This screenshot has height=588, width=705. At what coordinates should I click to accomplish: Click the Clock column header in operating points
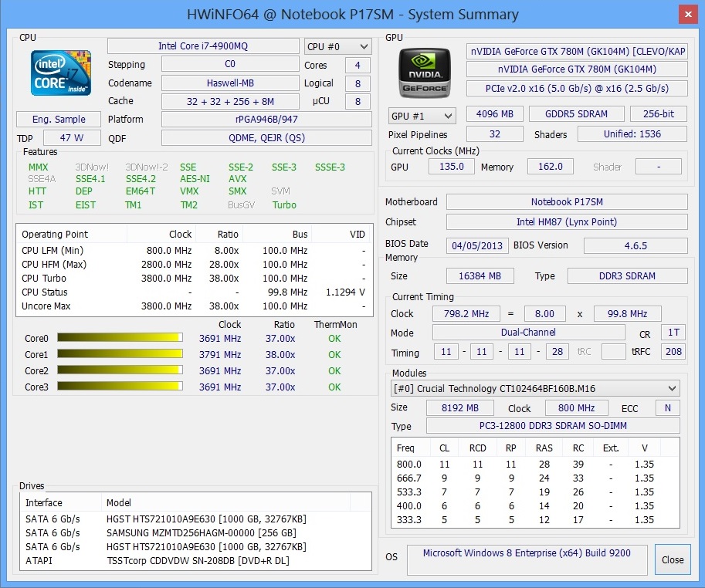click(x=162, y=234)
